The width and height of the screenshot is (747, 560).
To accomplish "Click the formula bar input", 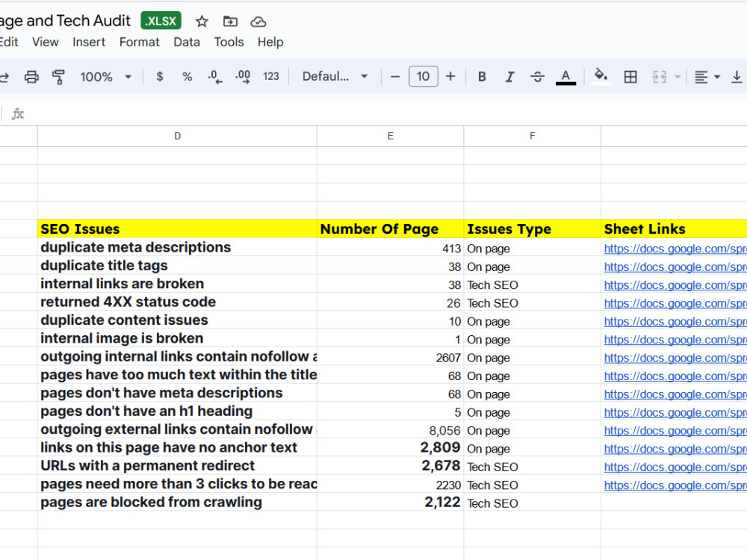I will (x=386, y=113).
